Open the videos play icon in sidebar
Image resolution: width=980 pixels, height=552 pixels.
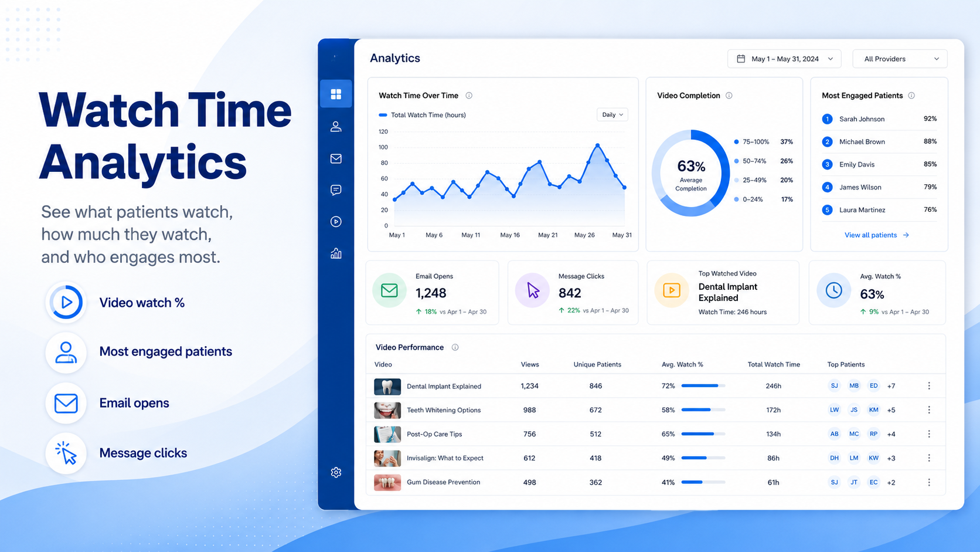click(x=336, y=222)
